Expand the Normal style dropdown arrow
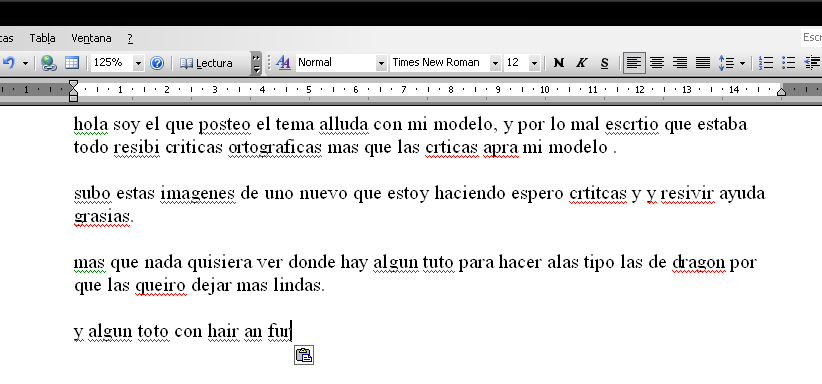This screenshot has width=822, height=384. [x=381, y=63]
